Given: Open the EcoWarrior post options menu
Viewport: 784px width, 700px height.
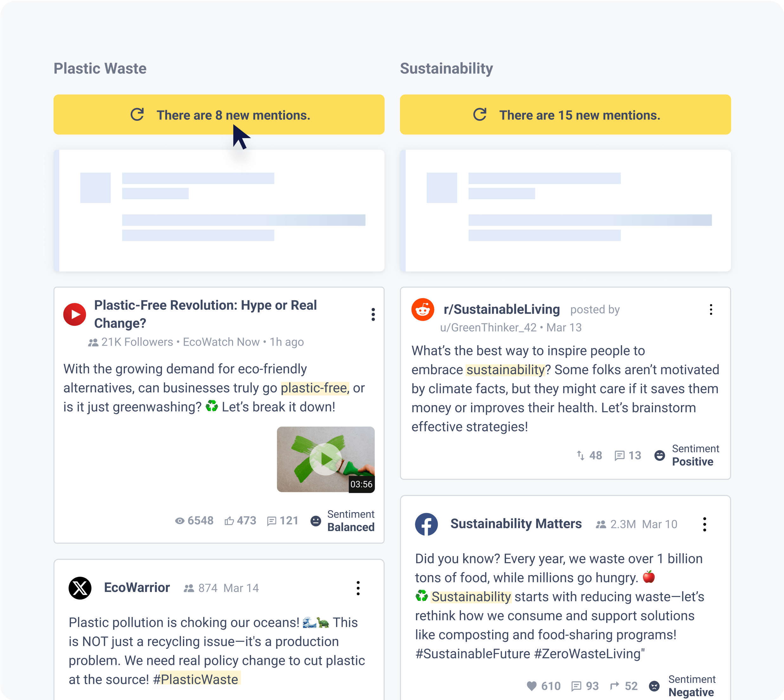Looking at the screenshot, I should pyautogui.click(x=358, y=588).
